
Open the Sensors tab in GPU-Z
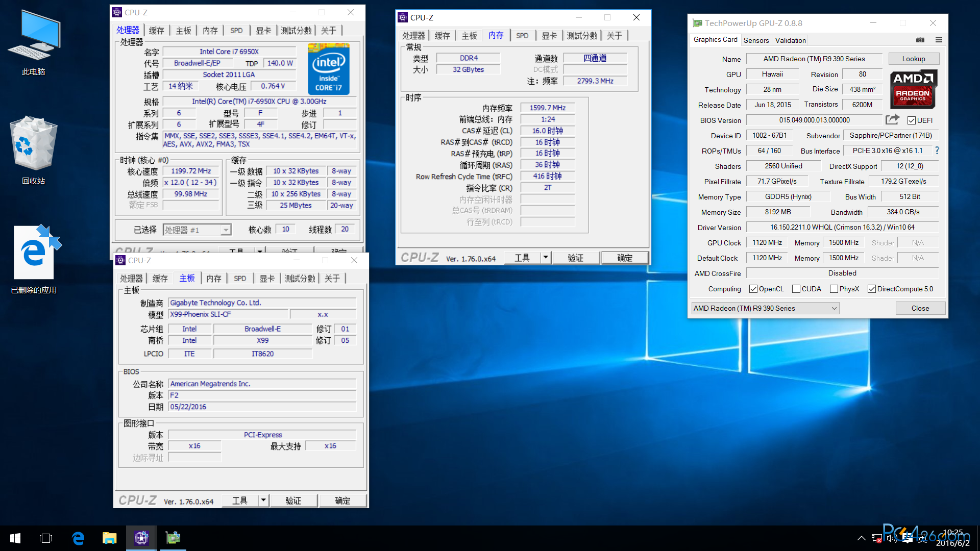756,40
